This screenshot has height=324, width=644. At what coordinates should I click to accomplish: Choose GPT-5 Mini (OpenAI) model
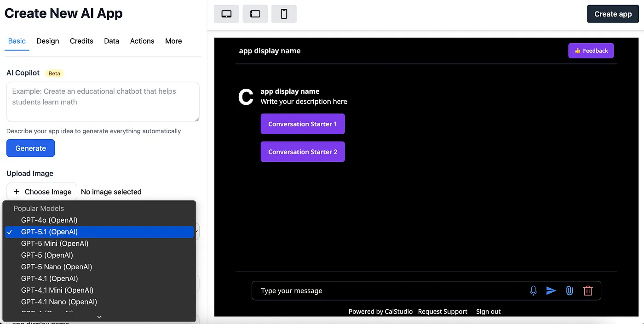pyautogui.click(x=99, y=244)
